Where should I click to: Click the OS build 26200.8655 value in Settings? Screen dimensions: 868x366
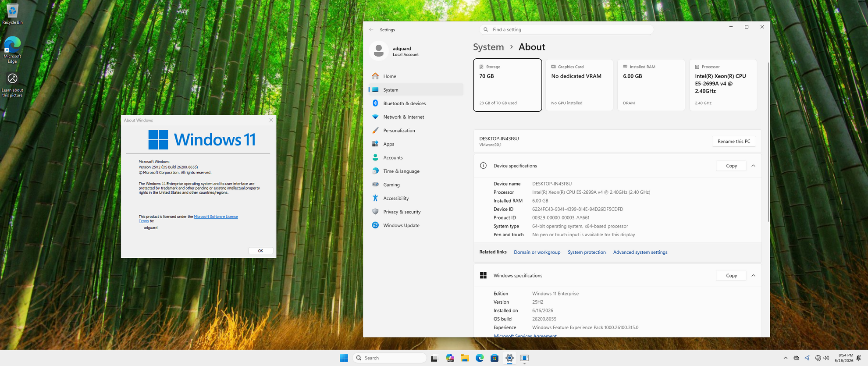(x=544, y=319)
